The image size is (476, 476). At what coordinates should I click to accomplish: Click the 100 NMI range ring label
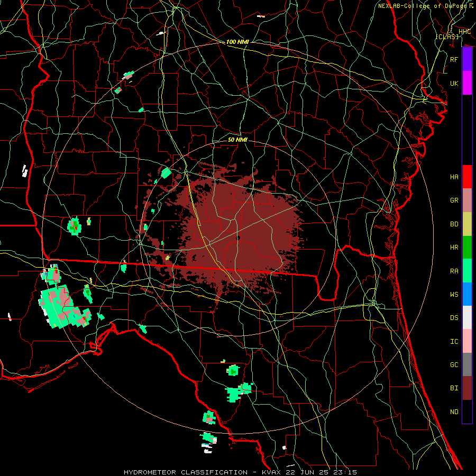pyautogui.click(x=237, y=42)
